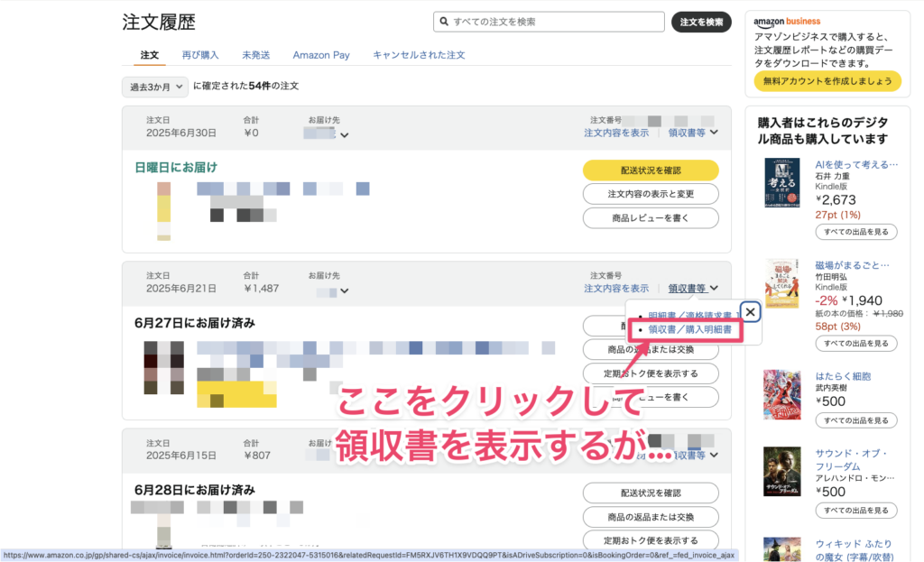
Task: Click 注文内容の表示と変更 button
Action: 651,194
